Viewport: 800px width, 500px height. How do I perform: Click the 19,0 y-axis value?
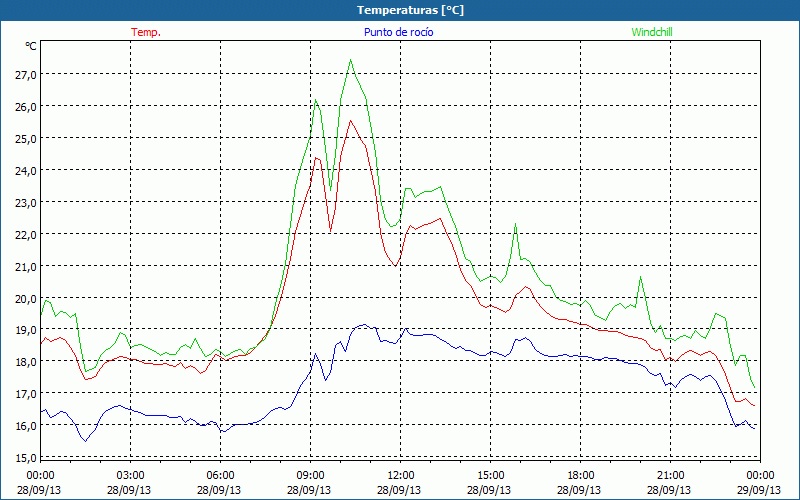(x=25, y=330)
